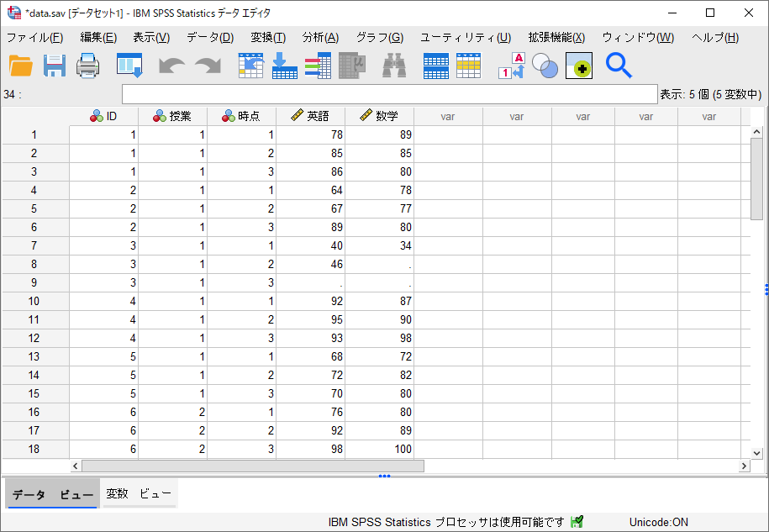Image resolution: width=769 pixels, height=532 pixels.
Task: Switch to the 変数ビュー tab
Action: point(137,494)
